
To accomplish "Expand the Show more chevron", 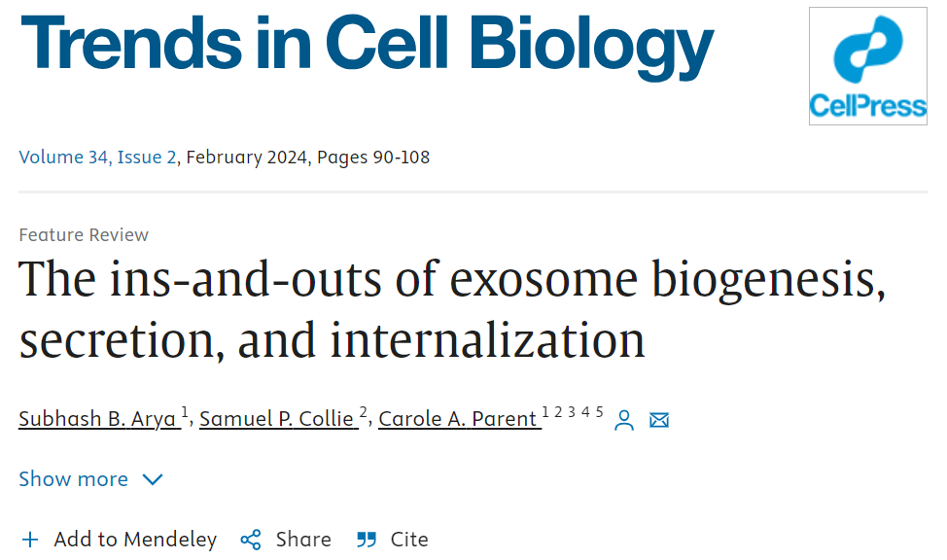I will pos(153,479).
